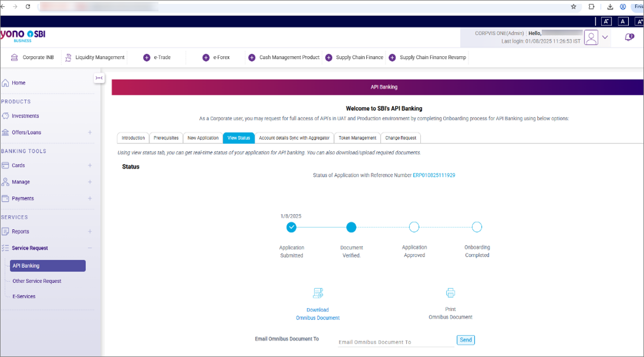Viewport: 644px width, 357px height.
Task: Open Account details Sync with Aggregator tab
Action: click(x=294, y=138)
